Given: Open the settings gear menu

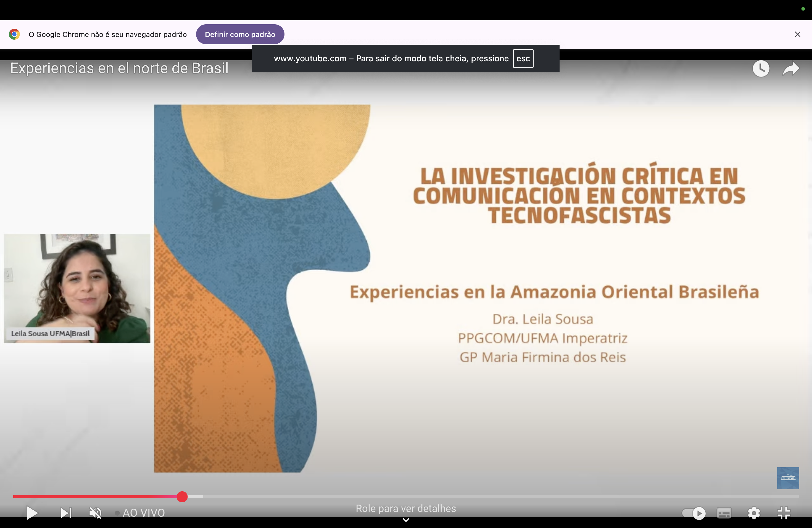Looking at the screenshot, I should click(754, 513).
